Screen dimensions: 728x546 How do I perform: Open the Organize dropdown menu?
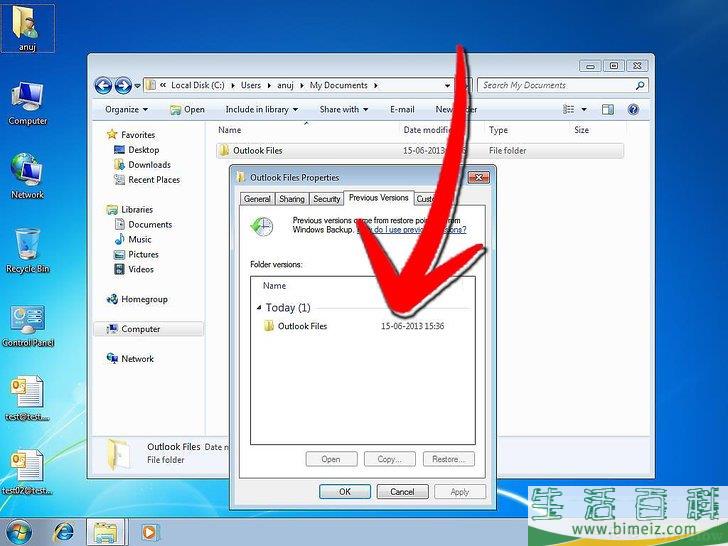click(126, 110)
